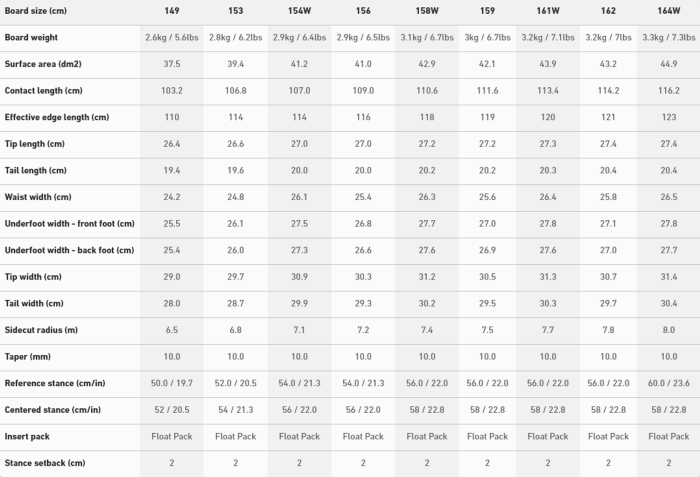Click the 154W board size header

[299, 11]
